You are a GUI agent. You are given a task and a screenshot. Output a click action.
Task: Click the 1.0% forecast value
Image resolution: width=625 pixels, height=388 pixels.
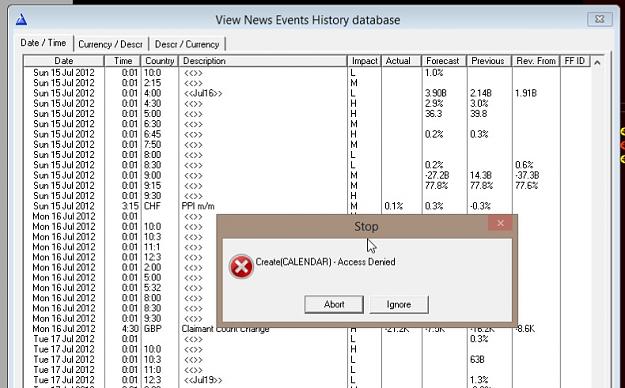(x=434, y=73)
